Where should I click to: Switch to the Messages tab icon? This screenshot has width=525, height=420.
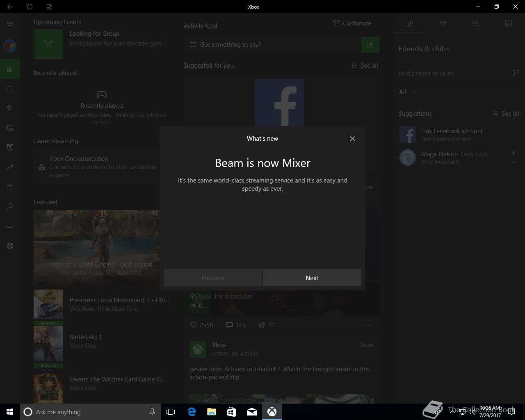(476, 24)
